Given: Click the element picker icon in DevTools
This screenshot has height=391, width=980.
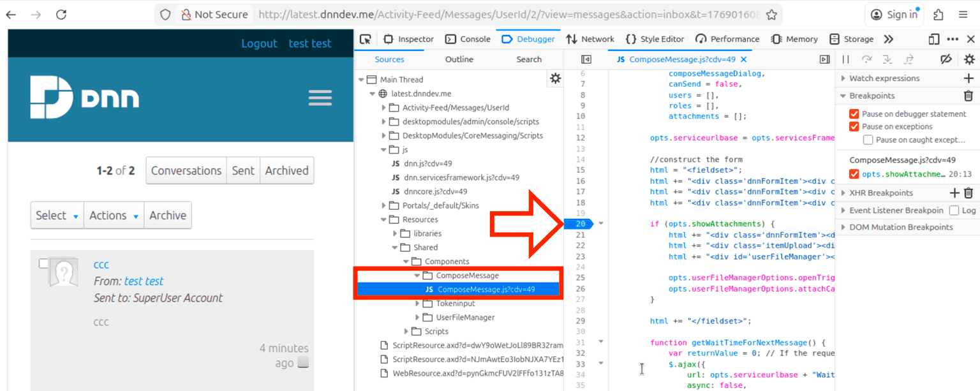Looking at the screenshot, I should point(366,39).
